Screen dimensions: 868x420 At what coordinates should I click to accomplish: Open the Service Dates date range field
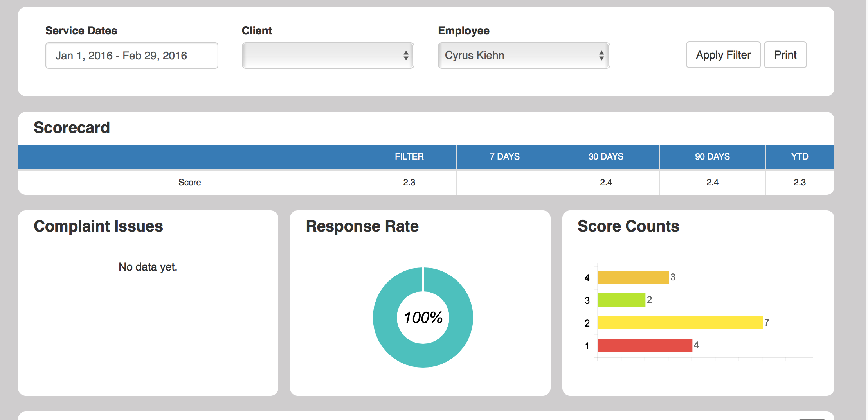[131, 55]
